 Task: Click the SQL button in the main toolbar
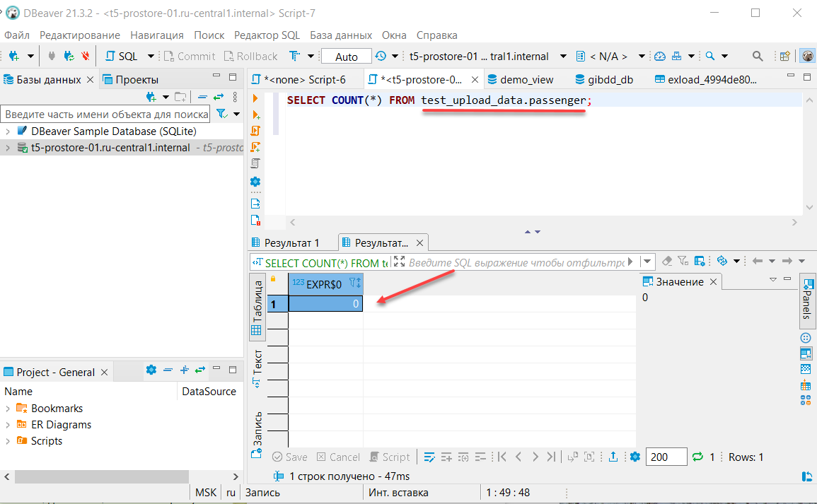coord(122,56)
